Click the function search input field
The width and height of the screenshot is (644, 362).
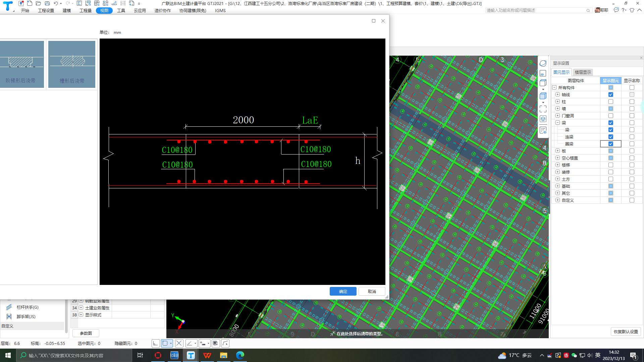[x=538, y=10]
